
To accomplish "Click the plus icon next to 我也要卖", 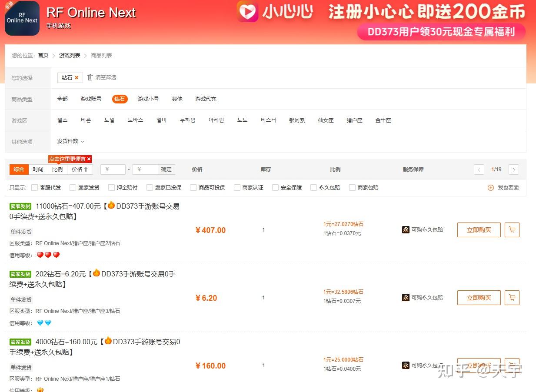I will coord(490,187).
